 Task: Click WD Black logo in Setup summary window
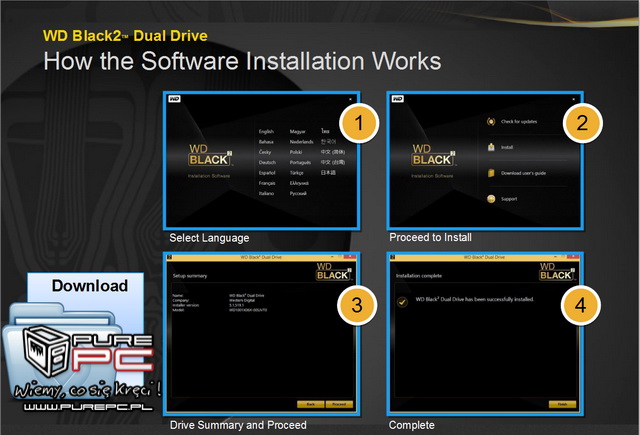point(333,272)
